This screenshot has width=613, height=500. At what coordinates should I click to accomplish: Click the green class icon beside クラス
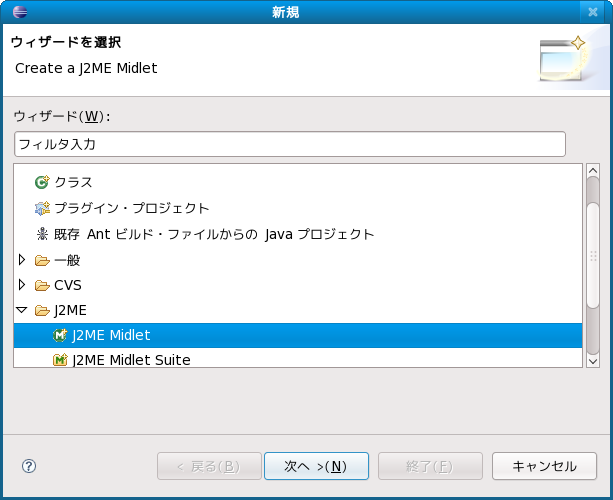42,182
